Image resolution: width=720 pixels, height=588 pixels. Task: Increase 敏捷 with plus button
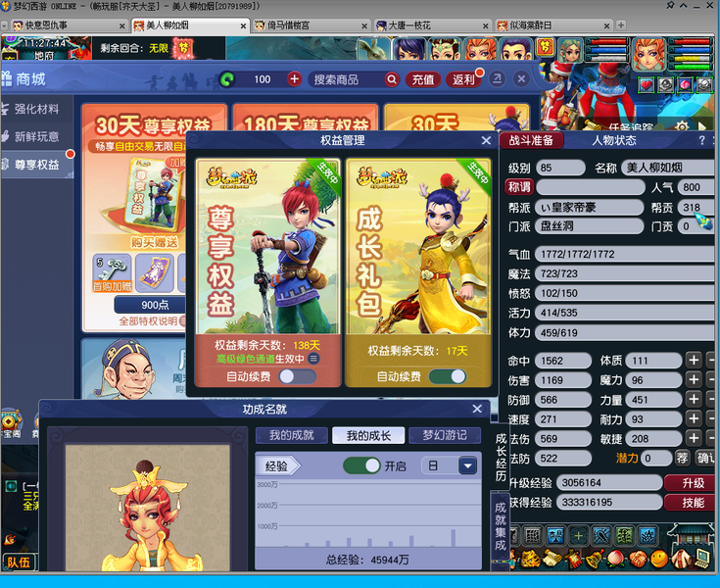coord(694,438)
